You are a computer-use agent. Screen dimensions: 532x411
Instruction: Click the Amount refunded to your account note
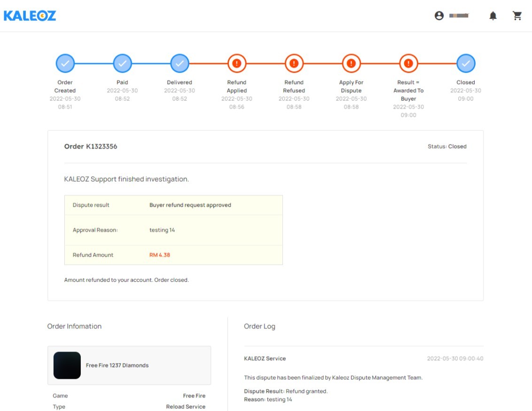click(126, 280)
